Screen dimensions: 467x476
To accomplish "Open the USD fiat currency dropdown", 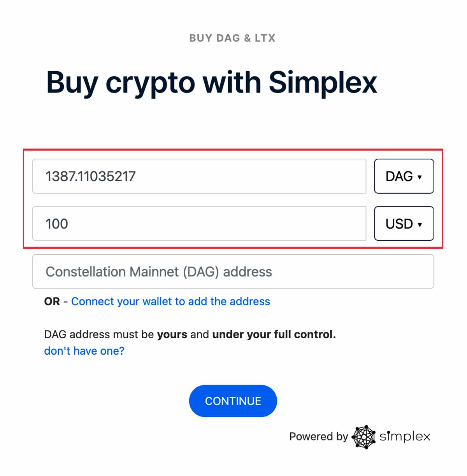I will tap(404, 224).
